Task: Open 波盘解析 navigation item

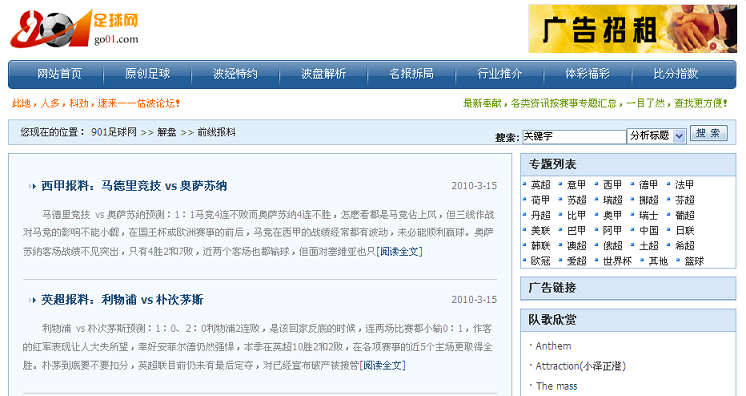Action: [x=324, y=74]
